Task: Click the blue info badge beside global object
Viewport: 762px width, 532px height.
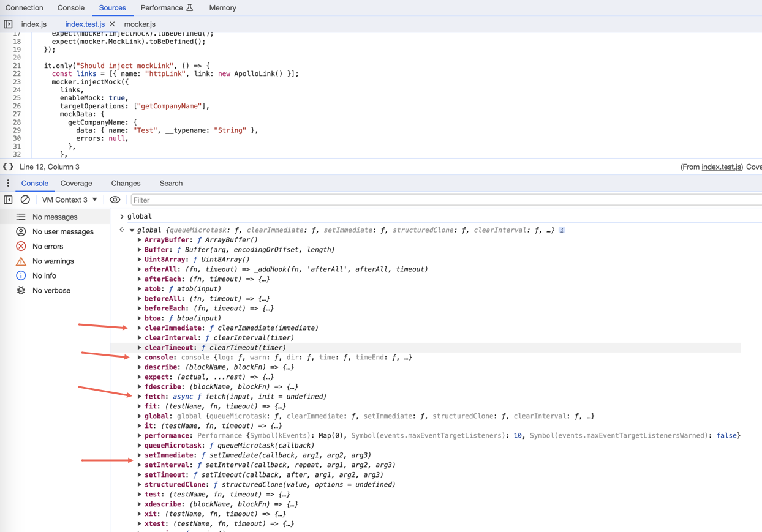Action: [x=562, y=230]
